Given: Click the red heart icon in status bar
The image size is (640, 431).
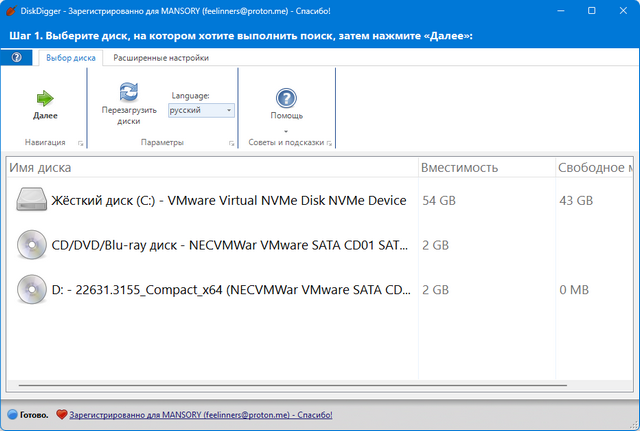Looking at the screenshot, I should tap(61, 415).
